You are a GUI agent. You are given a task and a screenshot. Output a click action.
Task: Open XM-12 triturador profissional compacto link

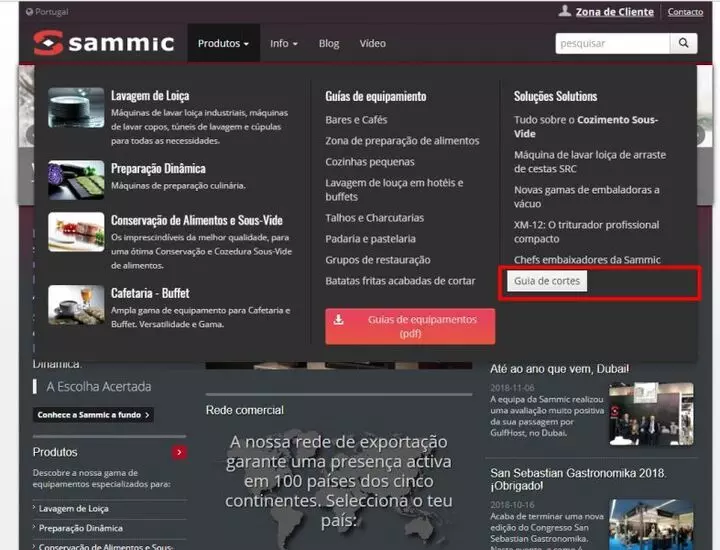(586, 231)
